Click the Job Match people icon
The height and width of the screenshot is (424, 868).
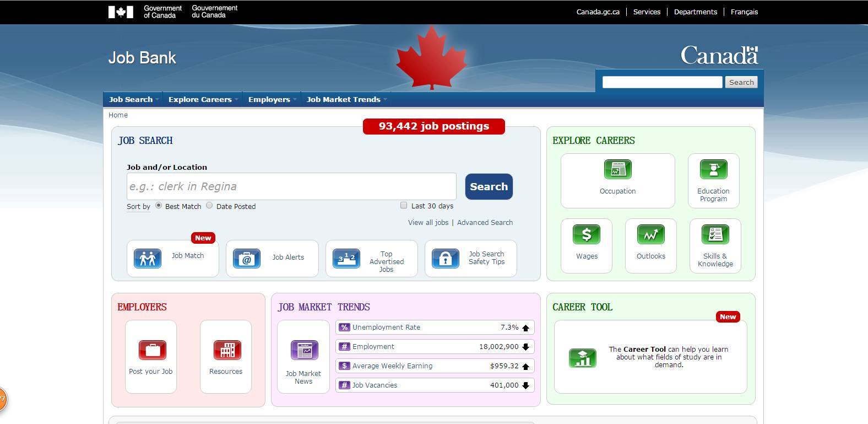tap(148, 258)
